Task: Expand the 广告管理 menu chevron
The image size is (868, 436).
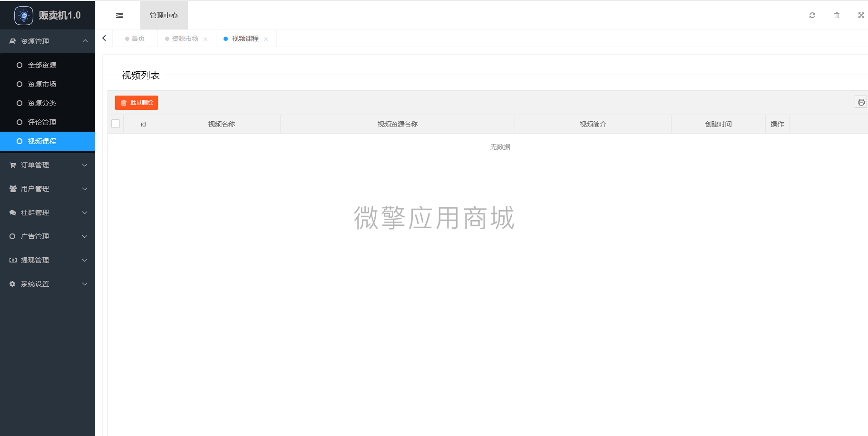Action: click(x=85, y=236)
